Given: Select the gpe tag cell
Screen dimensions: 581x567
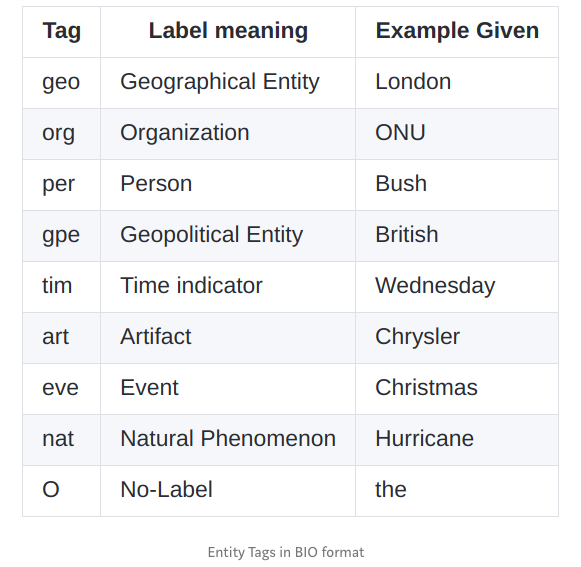Looking at the screenshot, I should pyautogui.click(x=62, y=236).
